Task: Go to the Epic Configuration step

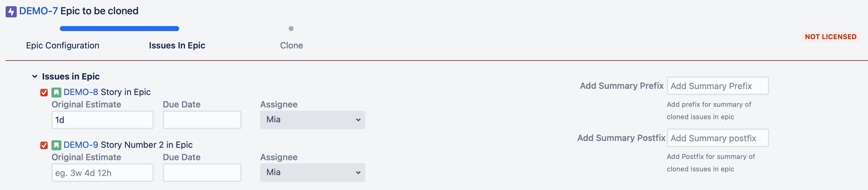Action: click(63, 46)
